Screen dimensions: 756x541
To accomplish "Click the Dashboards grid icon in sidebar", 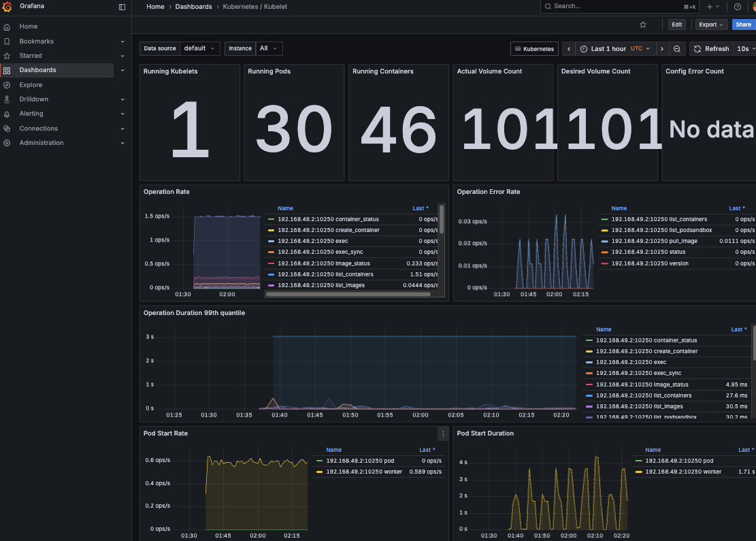I will (x=7, y=70).
